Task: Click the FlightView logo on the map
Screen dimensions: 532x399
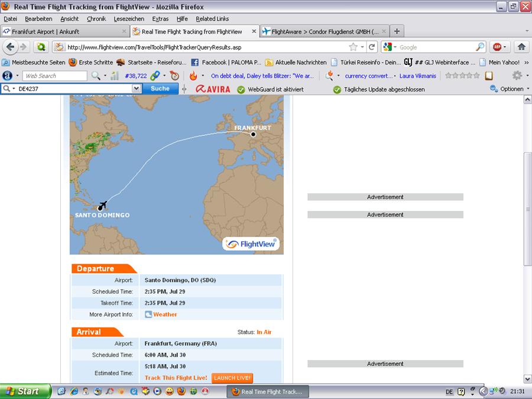Action: 251,244
